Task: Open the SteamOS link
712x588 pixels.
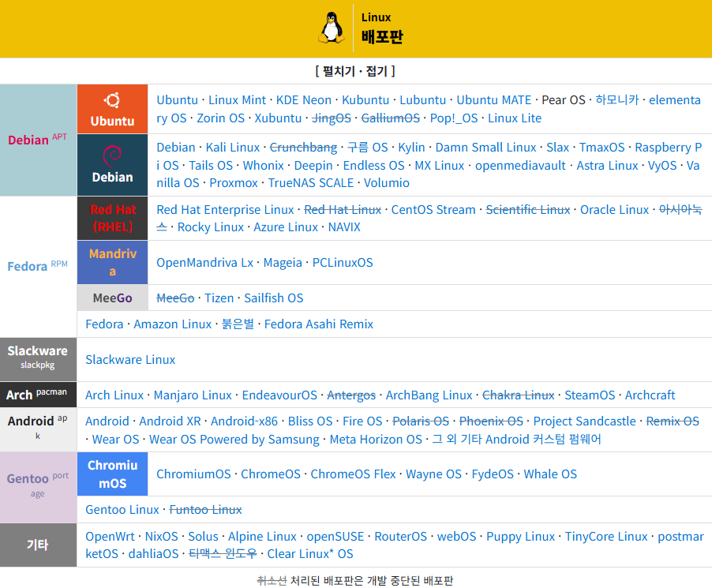Action: [x=590, y=395]
